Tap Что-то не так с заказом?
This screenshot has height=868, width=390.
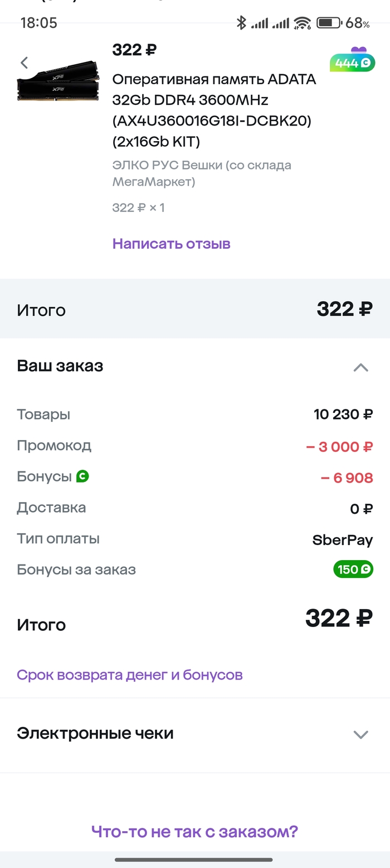195,832
